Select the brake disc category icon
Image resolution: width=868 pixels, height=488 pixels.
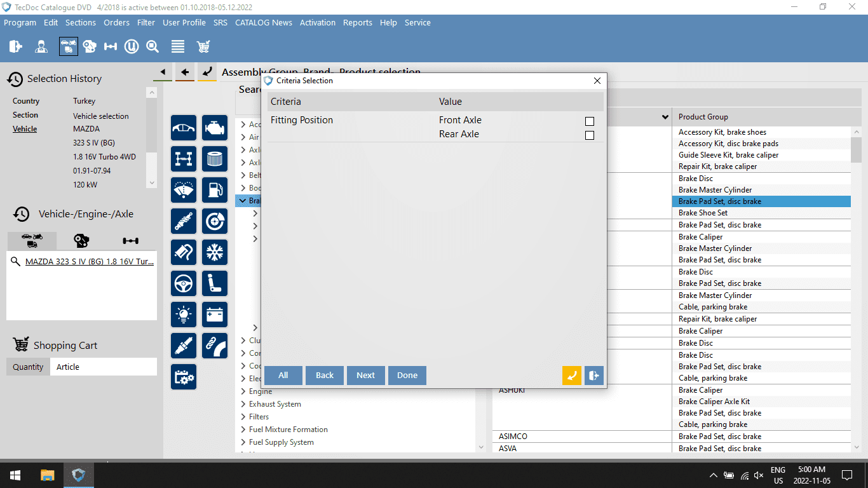tap(215, 221)
